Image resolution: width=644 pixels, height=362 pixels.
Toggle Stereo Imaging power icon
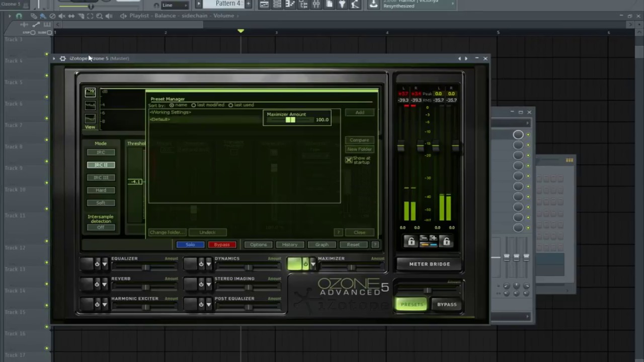tap(201, 284)
